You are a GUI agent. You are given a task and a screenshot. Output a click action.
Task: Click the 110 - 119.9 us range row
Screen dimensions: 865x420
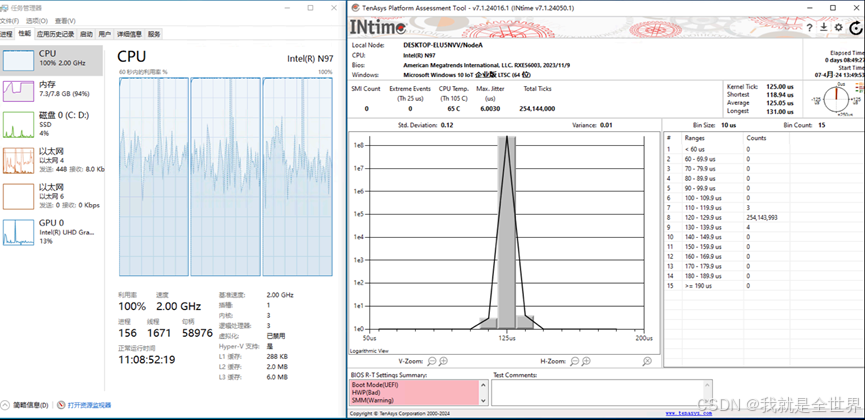[x=764, y=208]
